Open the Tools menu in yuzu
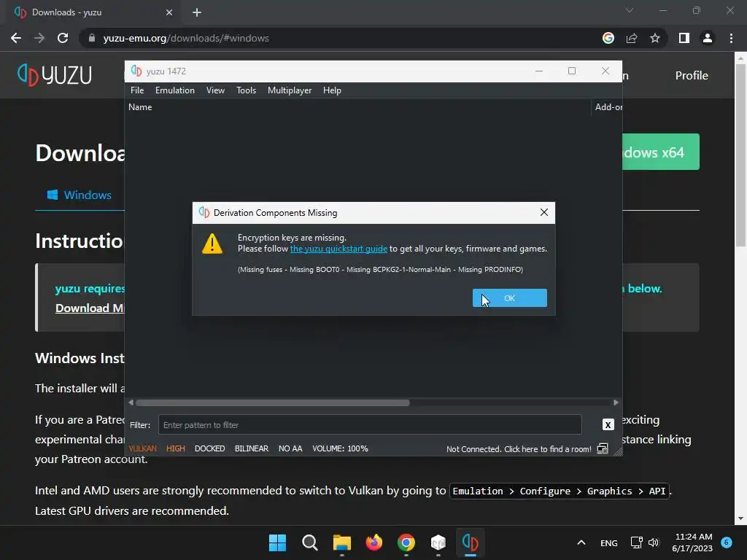The width and height of the screenshot is (747, 560). click(x=246, y=90)
